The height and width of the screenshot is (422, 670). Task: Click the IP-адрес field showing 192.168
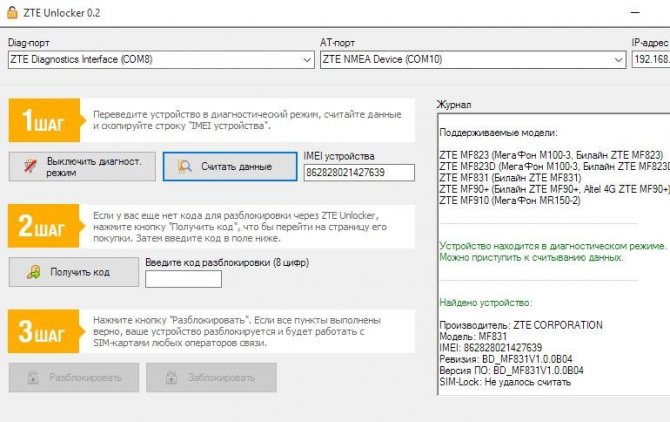651,60
